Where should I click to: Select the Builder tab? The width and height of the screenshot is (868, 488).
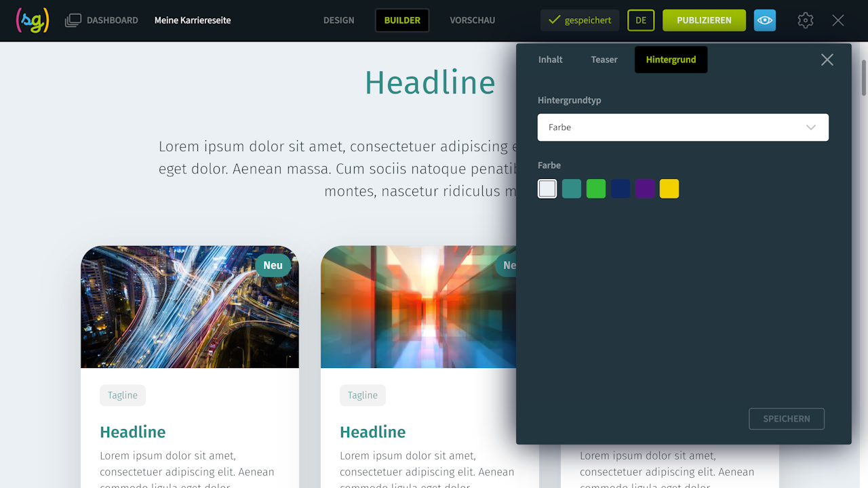[402, 20]
